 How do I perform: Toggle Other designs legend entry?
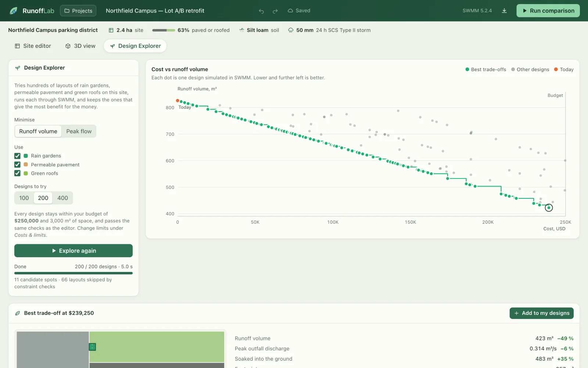(530, 70)
